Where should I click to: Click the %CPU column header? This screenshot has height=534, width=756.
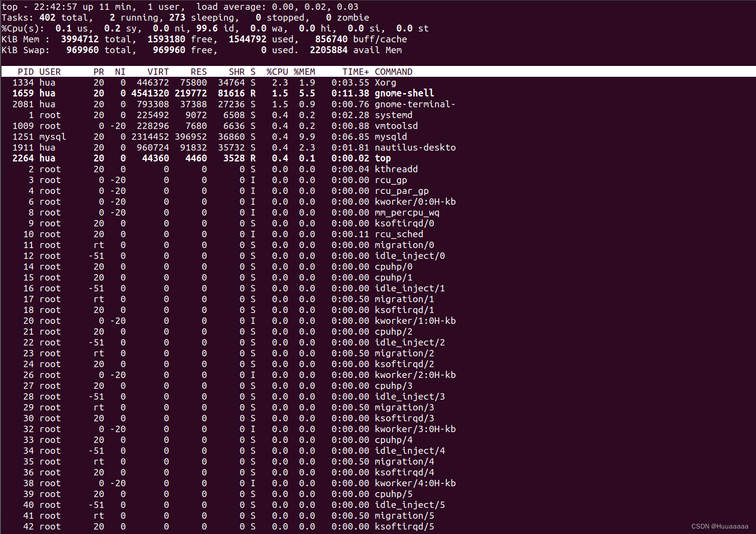click(x=278, y=71)
